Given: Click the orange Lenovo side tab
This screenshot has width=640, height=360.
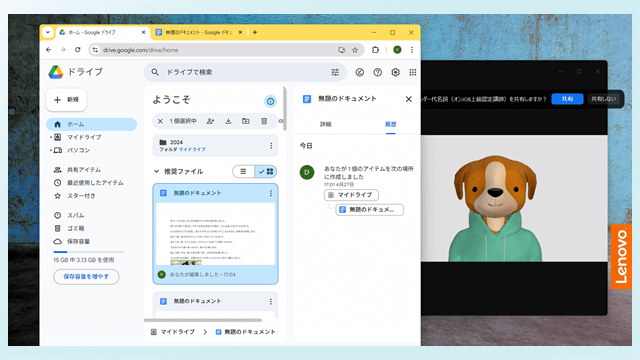Looking at the screenshot, I should (621, 256).
